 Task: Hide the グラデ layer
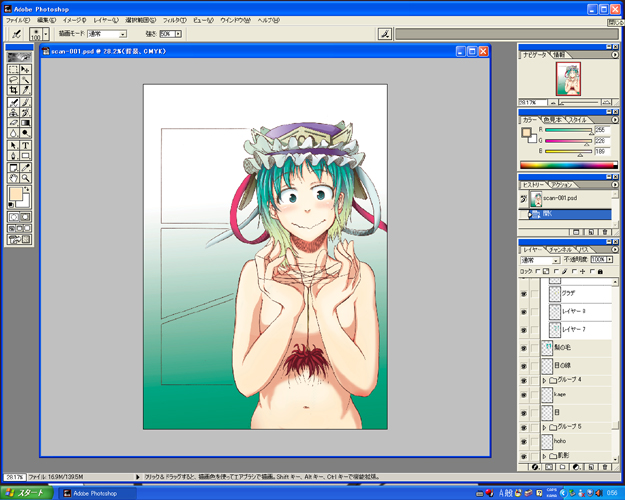click(524, 294)
